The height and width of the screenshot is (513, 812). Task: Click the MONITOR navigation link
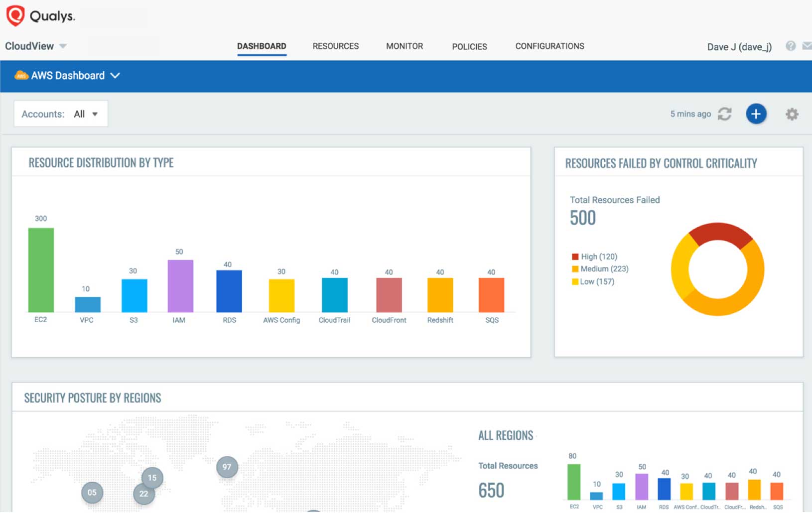tap(404, 46)
